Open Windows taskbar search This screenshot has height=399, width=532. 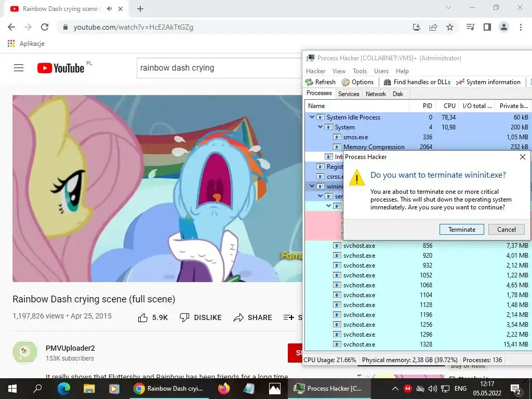(x=37, y=389)
